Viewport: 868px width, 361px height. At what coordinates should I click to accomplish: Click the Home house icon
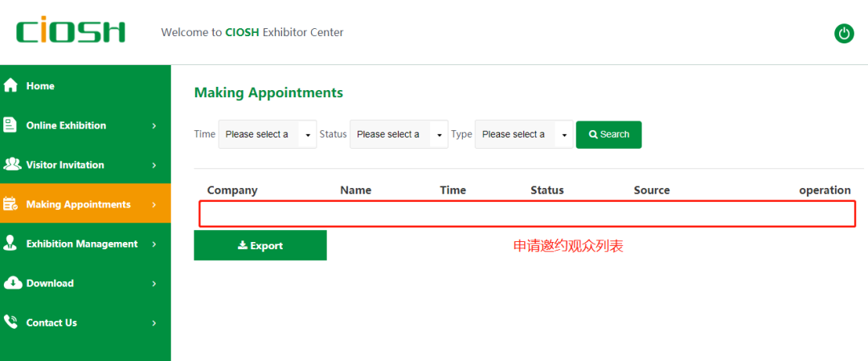(11, 86)
